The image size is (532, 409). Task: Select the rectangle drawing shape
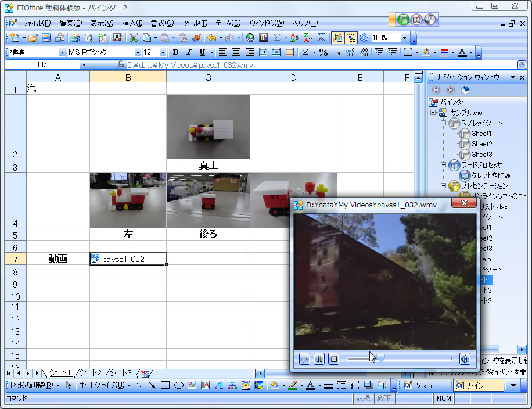coord(165,385)
